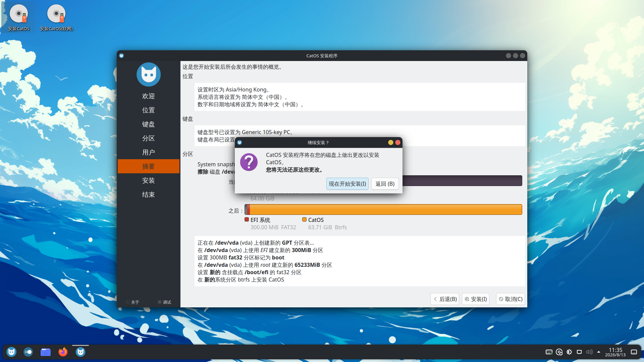Click the purple question mark dialog icon
This screenshot has height=362, width=644.
click(x=249, y=162)
